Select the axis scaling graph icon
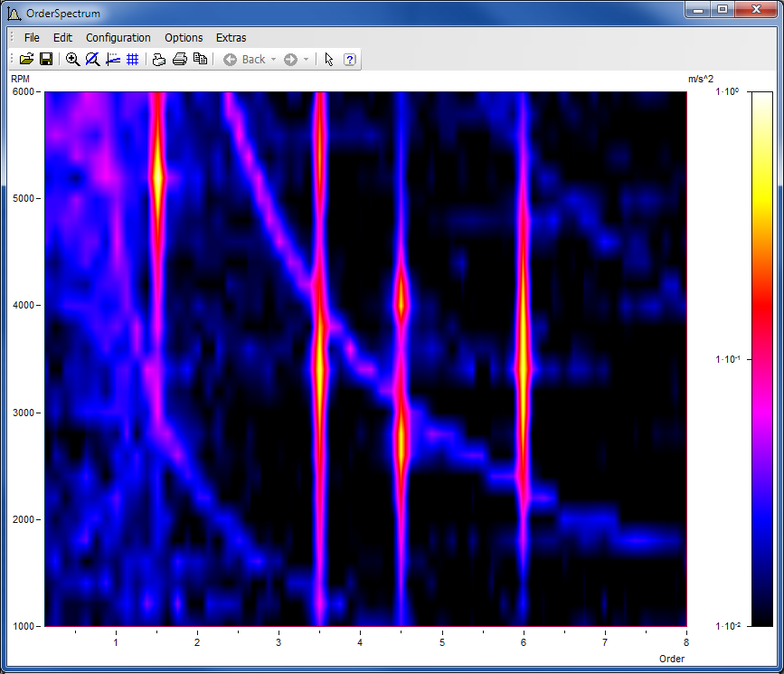The width and height of the screenshot is (784, 674). point(113,59)
